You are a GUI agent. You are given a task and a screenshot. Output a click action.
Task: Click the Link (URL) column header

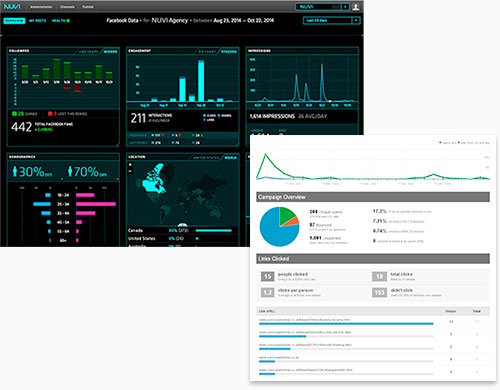tap(267, 311)
